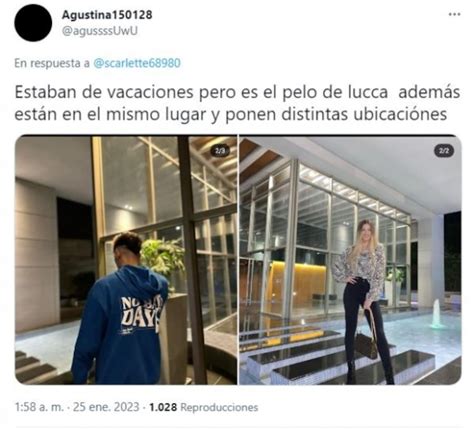Click the tweet text starting 'Estaban de vacaciones'

click(x=237, y=103)
